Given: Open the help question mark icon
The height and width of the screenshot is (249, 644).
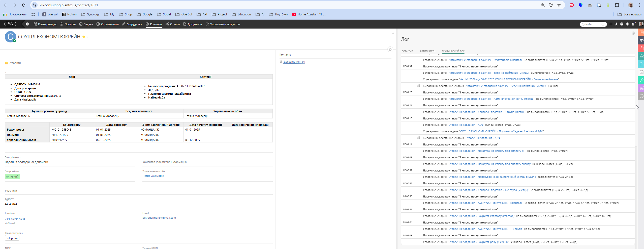Looking at the screenshot, I should pyautogui.click(x=622, y=24).
